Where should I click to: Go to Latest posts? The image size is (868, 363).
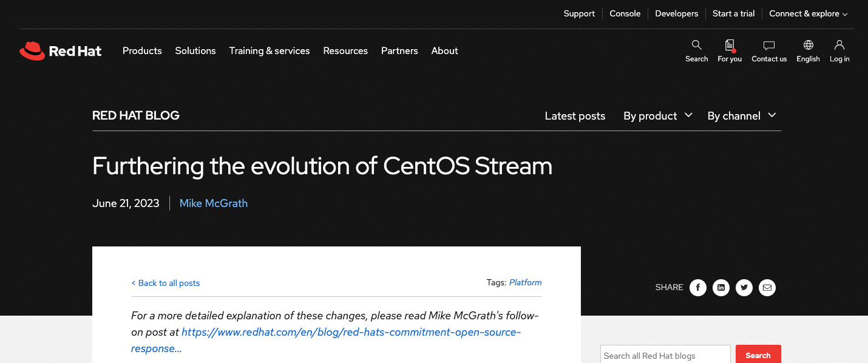tap(575, 115)
